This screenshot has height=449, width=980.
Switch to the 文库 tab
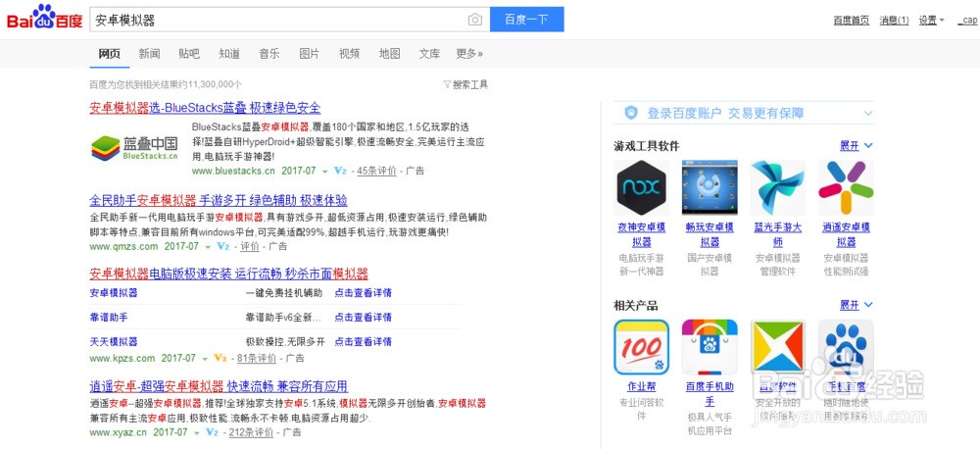coord(429,54)
